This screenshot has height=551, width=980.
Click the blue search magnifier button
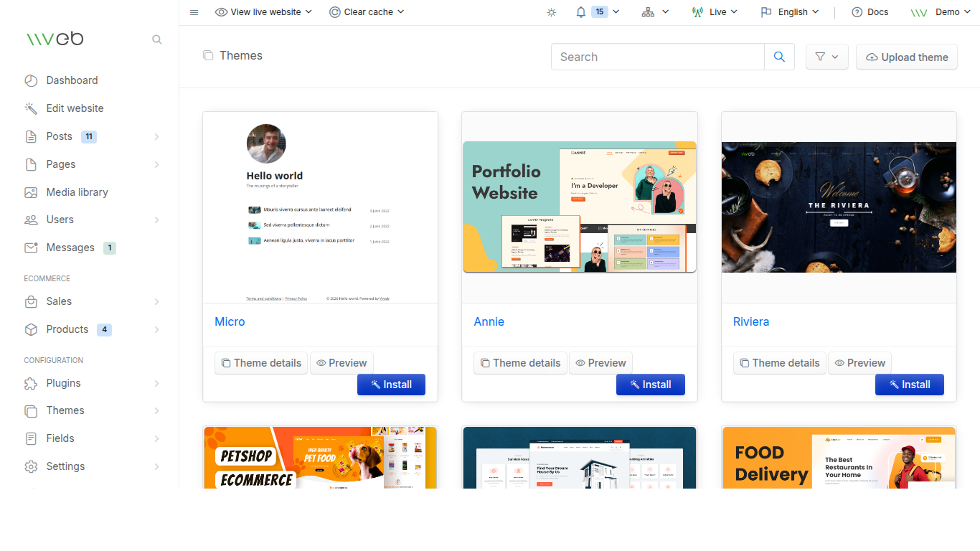click(x=779, y=56)
